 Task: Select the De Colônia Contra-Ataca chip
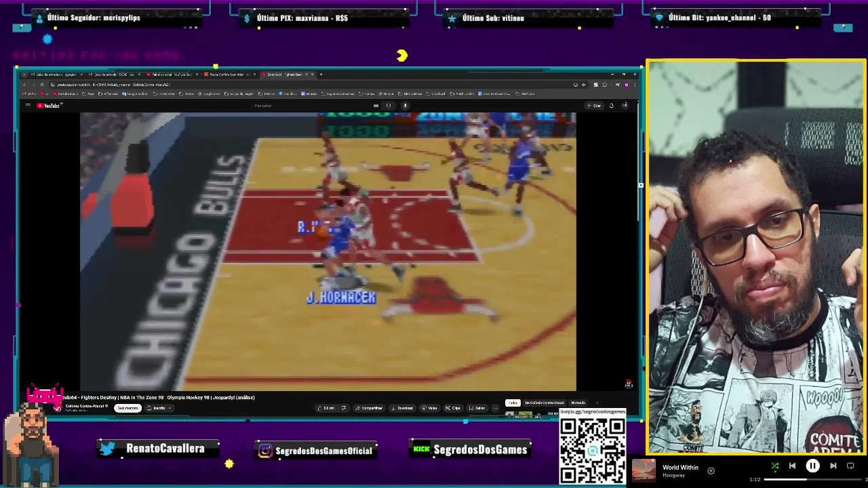pyautogui.click(x=544, y=403)
